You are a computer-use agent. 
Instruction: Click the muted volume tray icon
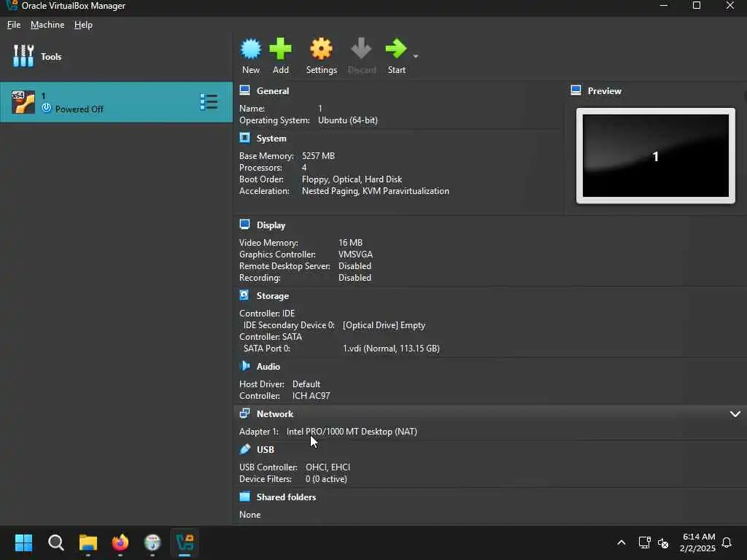(x=663, y=542)
